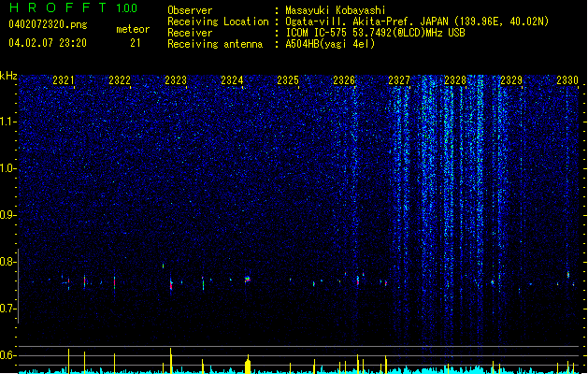Click the 0.7 kHz frequency label

tap(8, 309)
